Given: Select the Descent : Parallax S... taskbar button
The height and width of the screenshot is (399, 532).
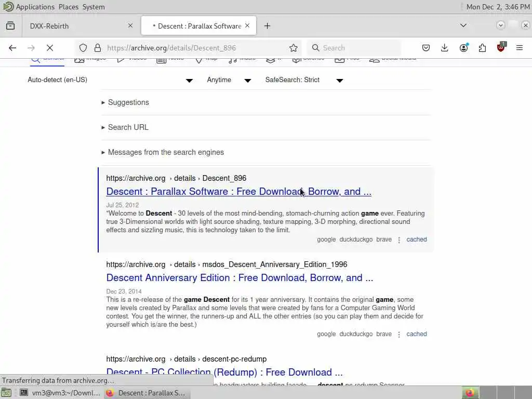Looking at the screenshot, I should [146, 393].
